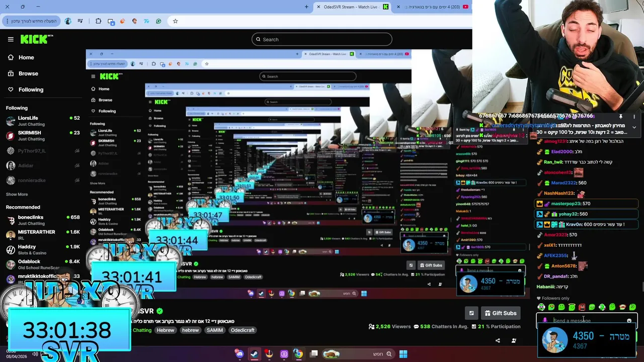644x362 pixels.
Task: Open a new browser tab
Action: point(306,7)
